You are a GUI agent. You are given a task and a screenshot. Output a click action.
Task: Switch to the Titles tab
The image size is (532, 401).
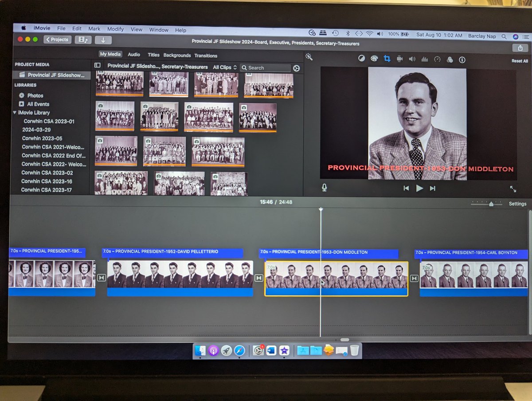coord(153,55)
